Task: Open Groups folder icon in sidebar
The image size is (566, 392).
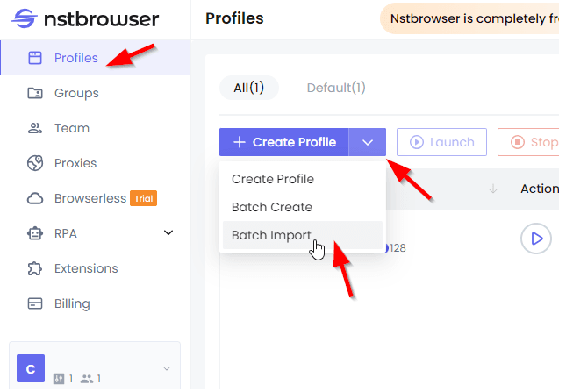Action: (x=35, y=94)
